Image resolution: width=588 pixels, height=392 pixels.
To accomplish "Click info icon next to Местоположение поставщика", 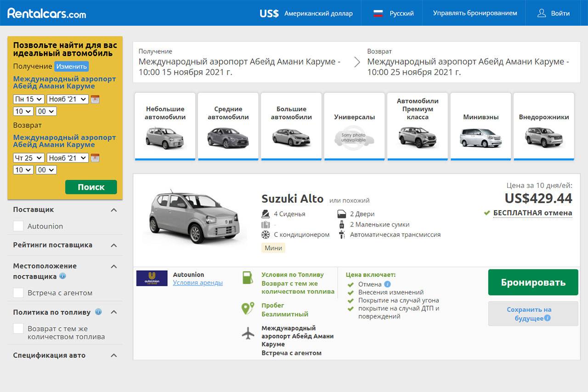I will coord(62,276).
